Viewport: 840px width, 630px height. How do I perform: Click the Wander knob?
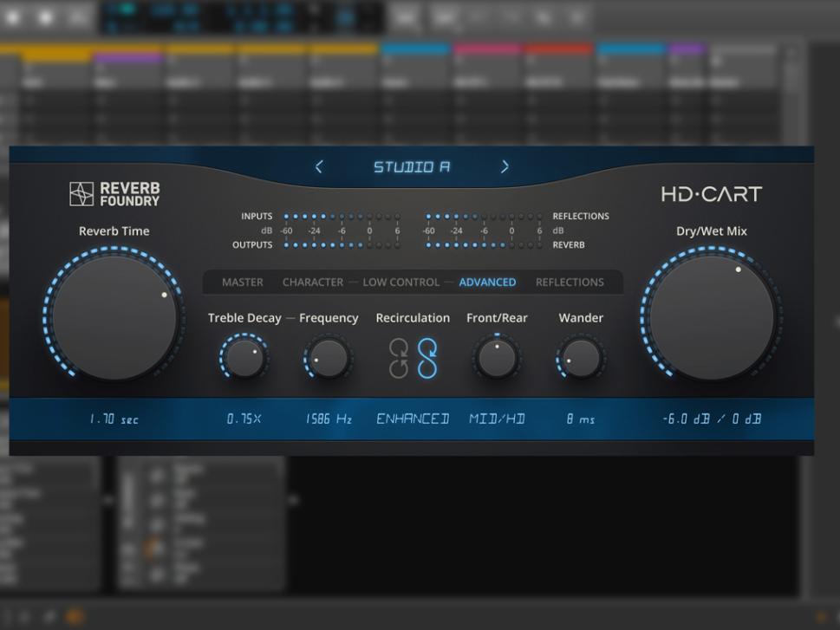click(x=581, y=358)
